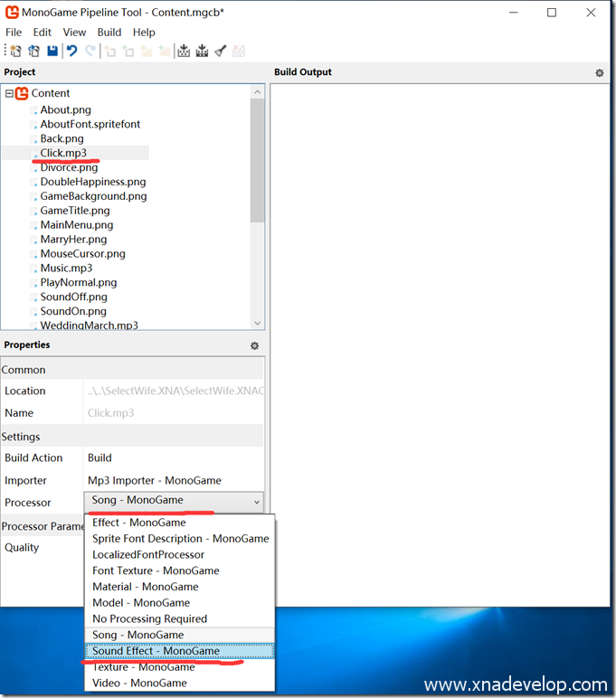The height and width of the screenshot is (698, 616).
Task: Pick No Processing Required processor option
Action: [149, 619]
